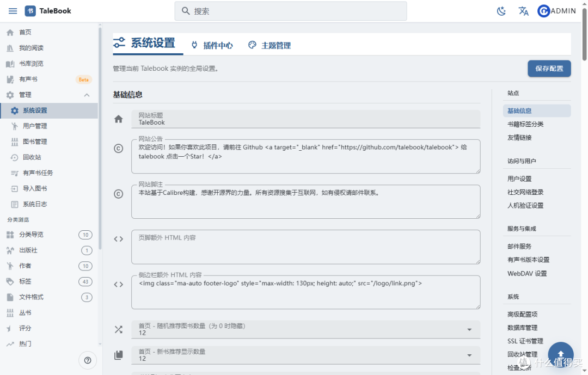Viewport: 588px width, 375px height.
Task: Edit the 网站公告 textarea
Action: (x=305, y=156)
